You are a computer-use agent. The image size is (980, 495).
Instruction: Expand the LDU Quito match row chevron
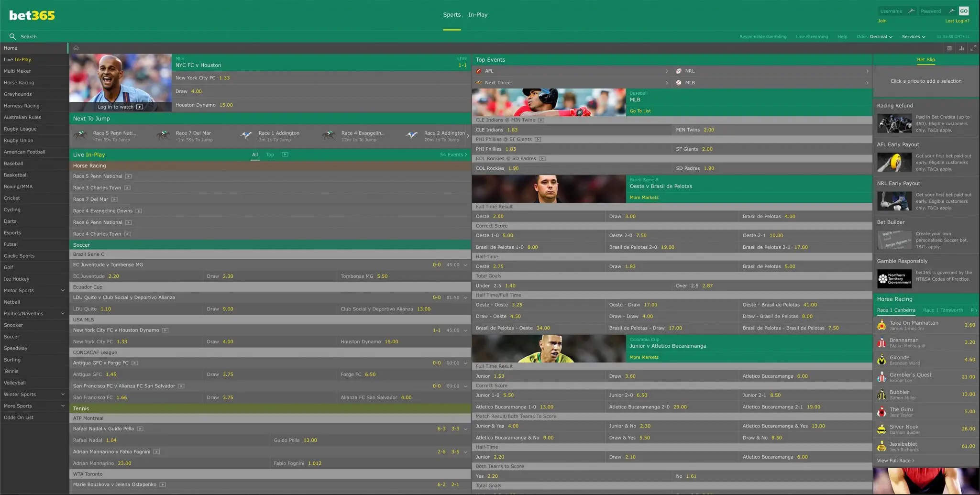click(465, 298)
